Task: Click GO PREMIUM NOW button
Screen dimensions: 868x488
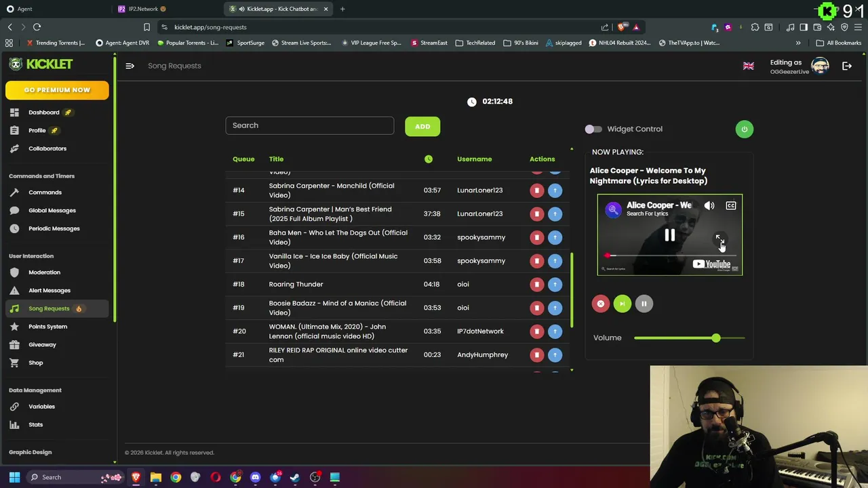Action: (x=57, y=90)
